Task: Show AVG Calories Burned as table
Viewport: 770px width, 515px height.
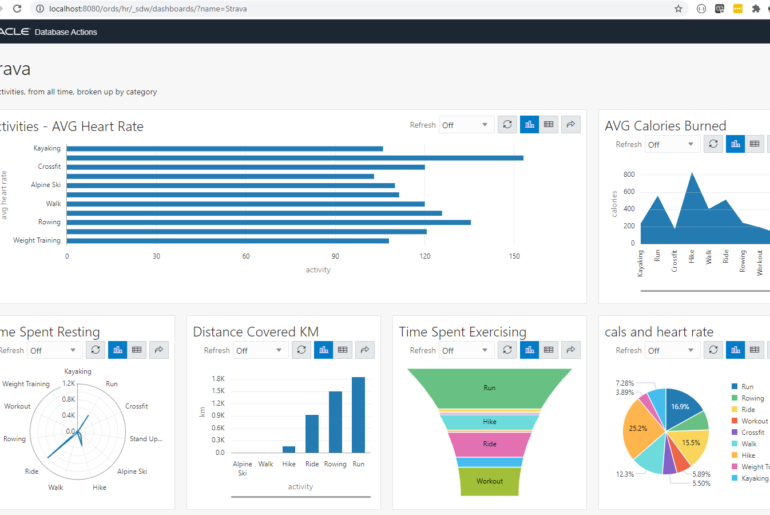Action: pos(754,144)
